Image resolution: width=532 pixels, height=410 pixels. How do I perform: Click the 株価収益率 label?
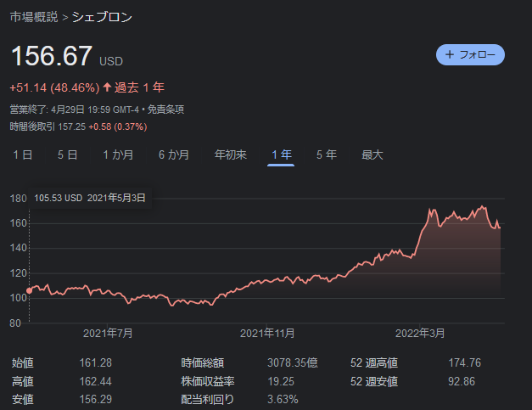[208, 381]
